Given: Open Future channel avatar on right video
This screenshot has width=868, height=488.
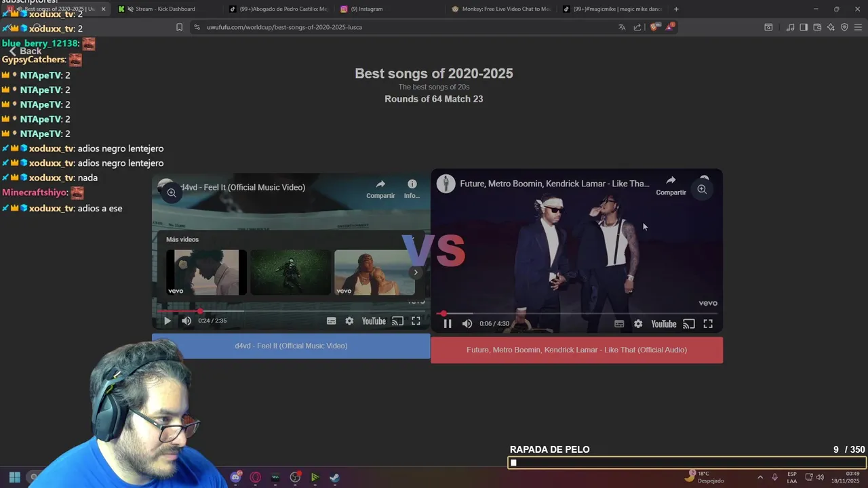Looking at the screenshot, I should [446, 184].
